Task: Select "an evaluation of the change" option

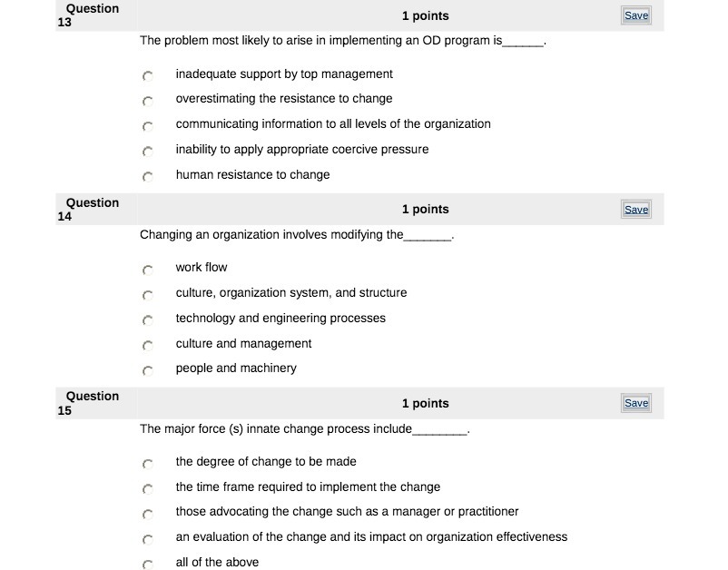Action: pyautogui.click(x=148, y=539)
